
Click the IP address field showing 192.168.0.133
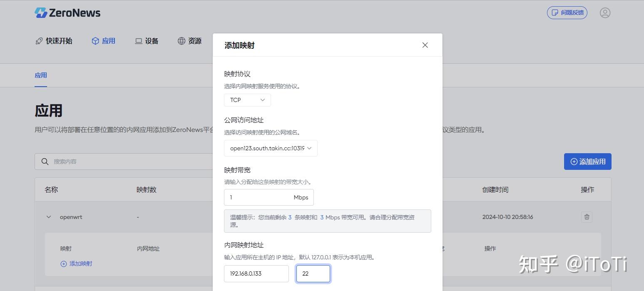(x=256, y=274)
